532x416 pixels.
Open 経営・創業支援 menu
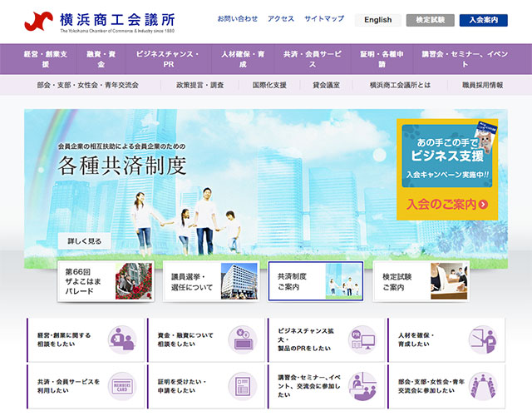[x=46, y=59]
